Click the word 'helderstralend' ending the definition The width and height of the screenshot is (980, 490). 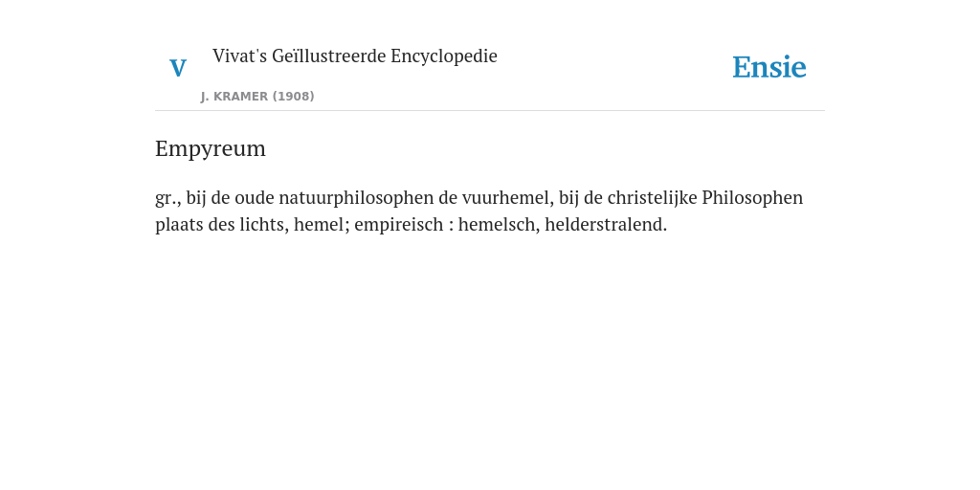pos(606,224)
